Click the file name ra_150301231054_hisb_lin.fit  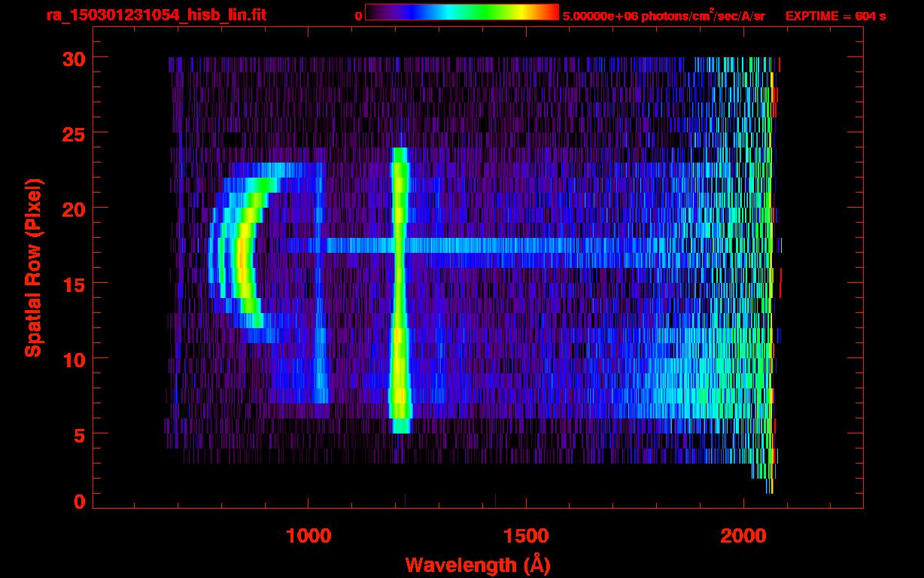coord(155,15)
